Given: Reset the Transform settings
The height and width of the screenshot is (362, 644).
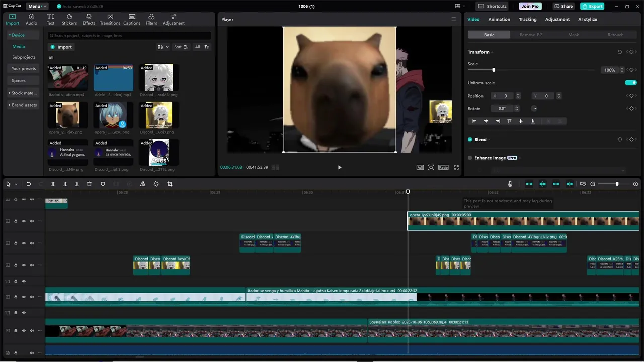Looking at the screenshot, I should tap(620, 52).
